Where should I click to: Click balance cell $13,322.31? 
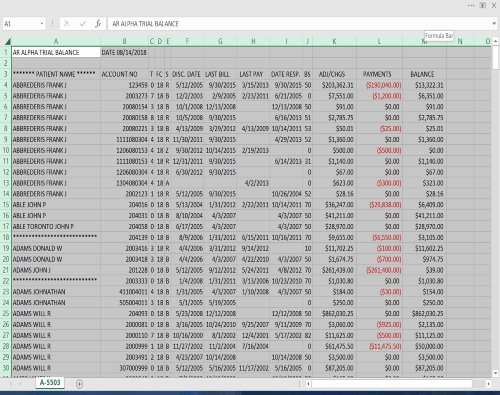click(424, 85)
